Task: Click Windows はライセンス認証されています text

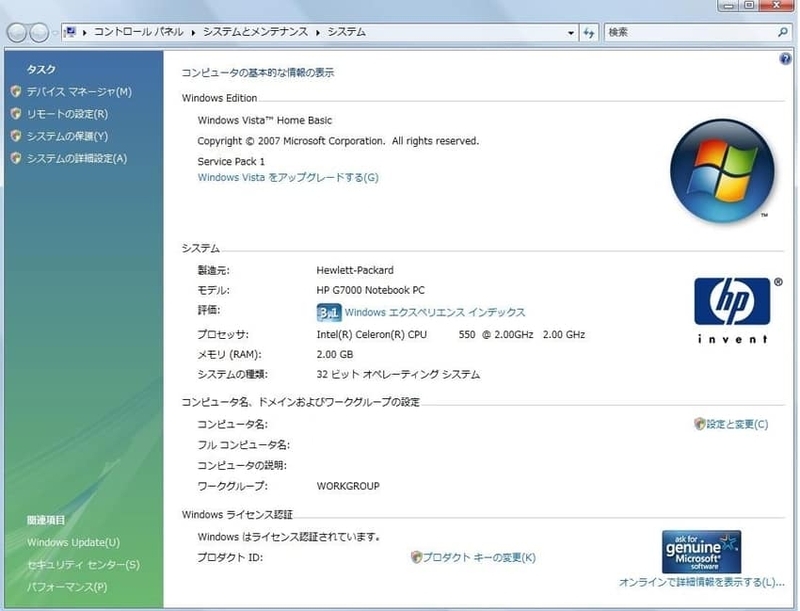Action: (289, 537)
